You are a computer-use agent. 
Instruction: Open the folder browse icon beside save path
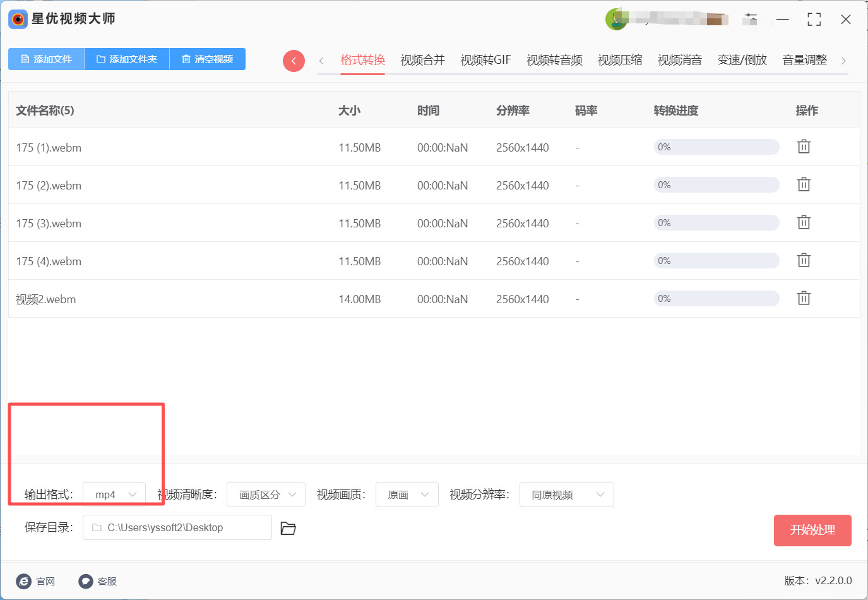tap(288, 528)
